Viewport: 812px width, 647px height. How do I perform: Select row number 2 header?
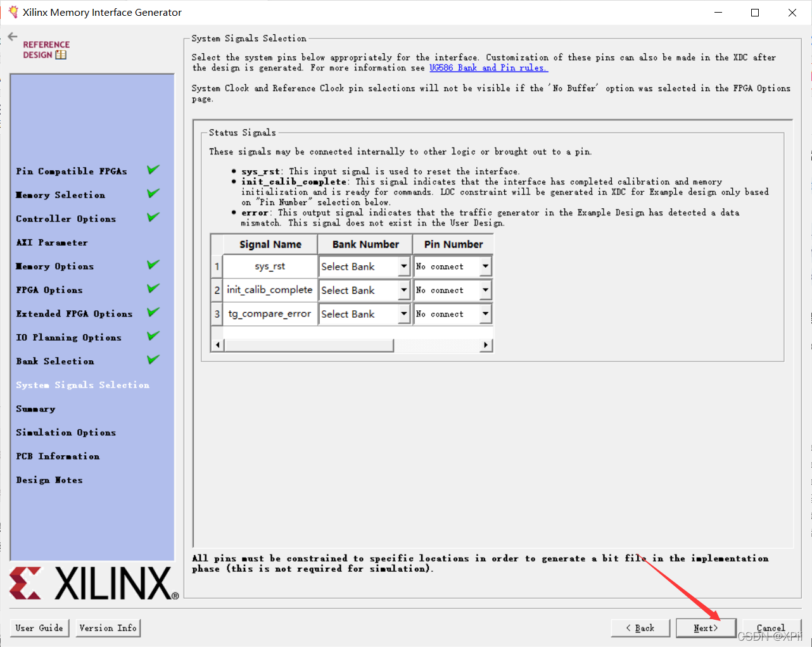coord(217,290)
